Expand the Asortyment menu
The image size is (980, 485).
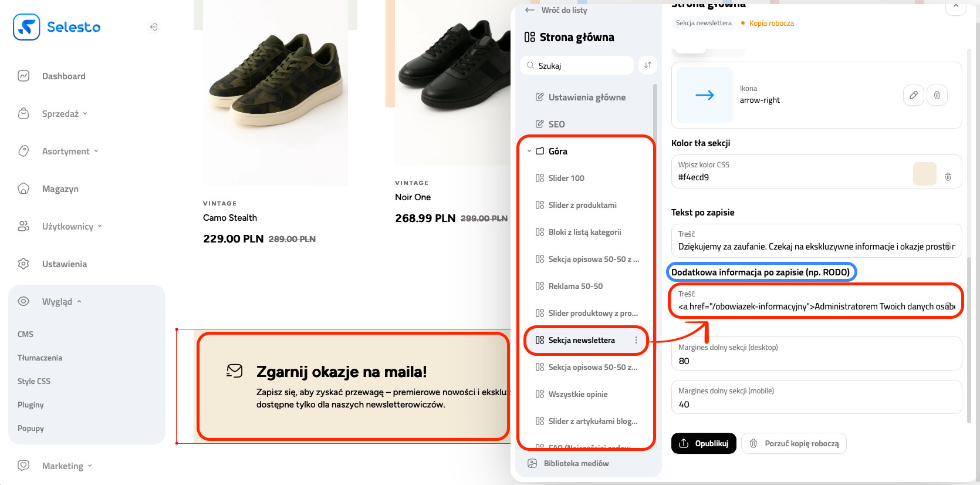pos(70,151)
